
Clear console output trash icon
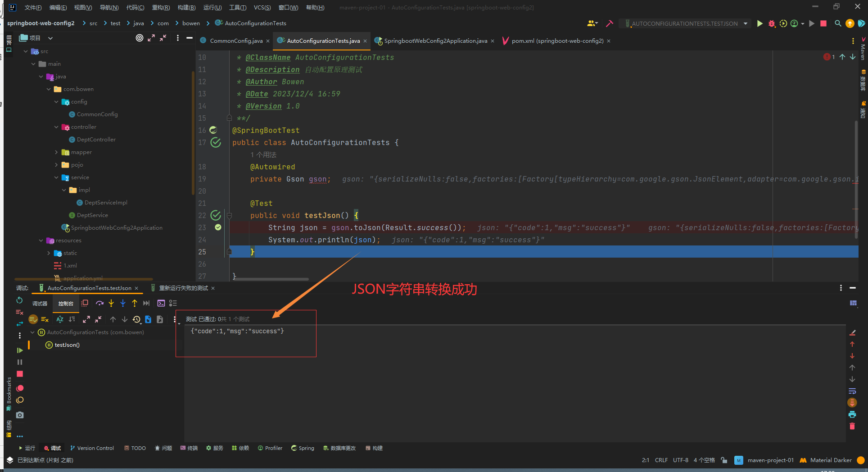click(x=852, y=426)
